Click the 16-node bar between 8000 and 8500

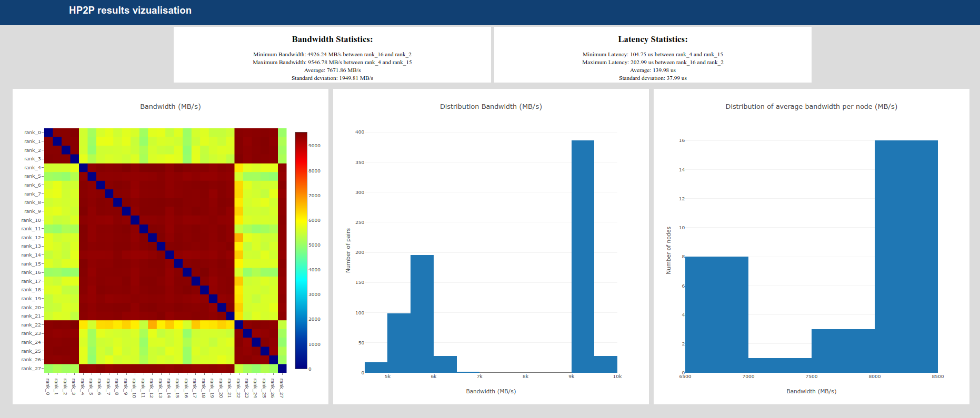pyautogui.click(x=906, y=257)
